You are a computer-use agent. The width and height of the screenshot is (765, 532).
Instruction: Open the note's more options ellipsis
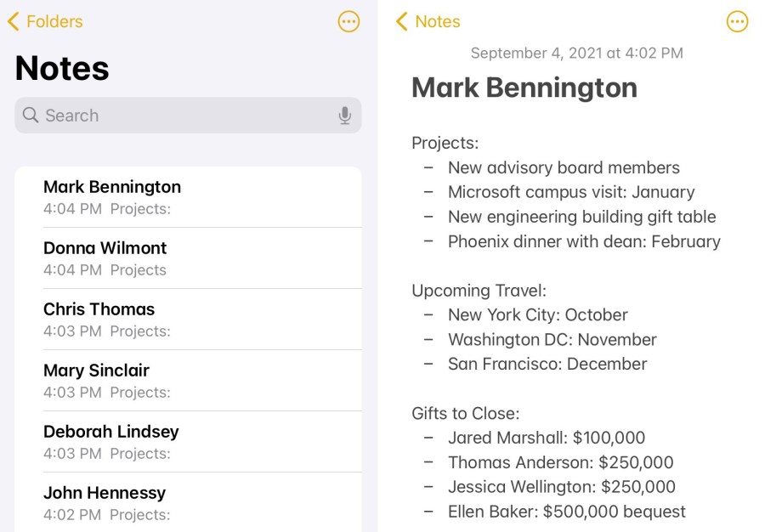point(737,22)
